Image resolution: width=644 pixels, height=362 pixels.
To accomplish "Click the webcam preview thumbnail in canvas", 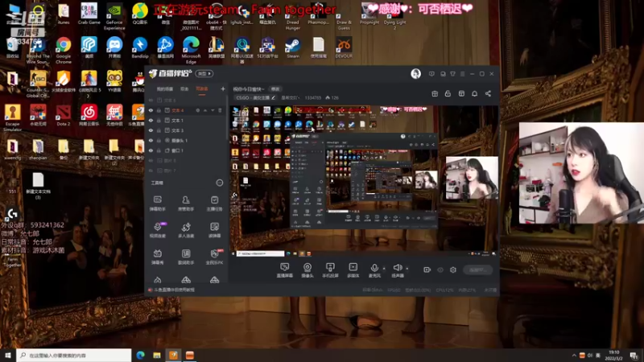I will click(472, 178).
